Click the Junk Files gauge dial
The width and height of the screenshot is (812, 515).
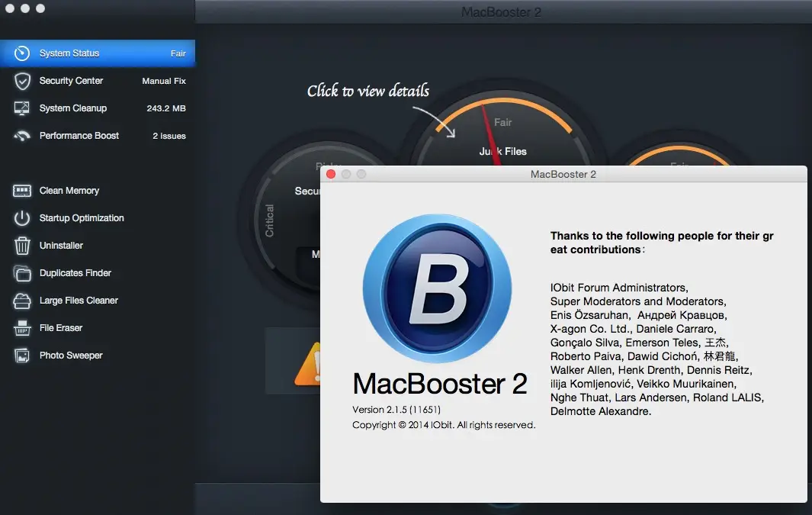pyautogui.click(x=502, y=130)
